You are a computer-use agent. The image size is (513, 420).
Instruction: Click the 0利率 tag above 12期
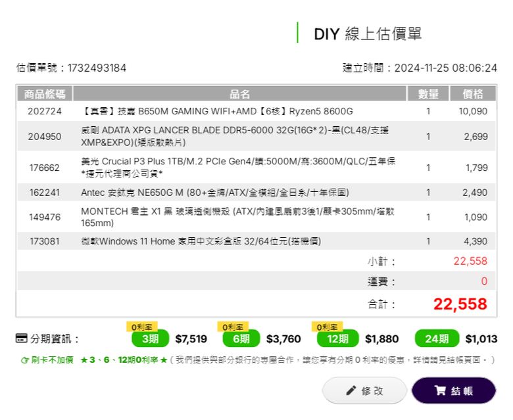pos(327,327)
